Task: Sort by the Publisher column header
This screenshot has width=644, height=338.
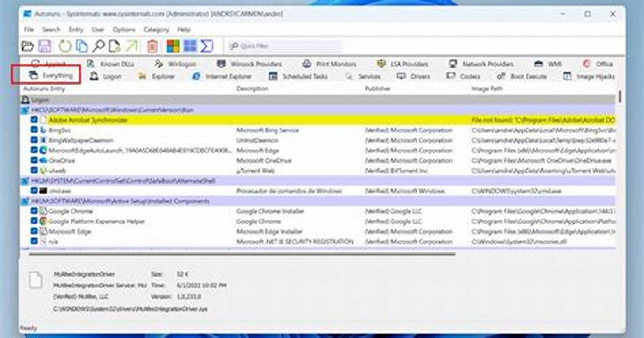Action: [x=378, y=89]
